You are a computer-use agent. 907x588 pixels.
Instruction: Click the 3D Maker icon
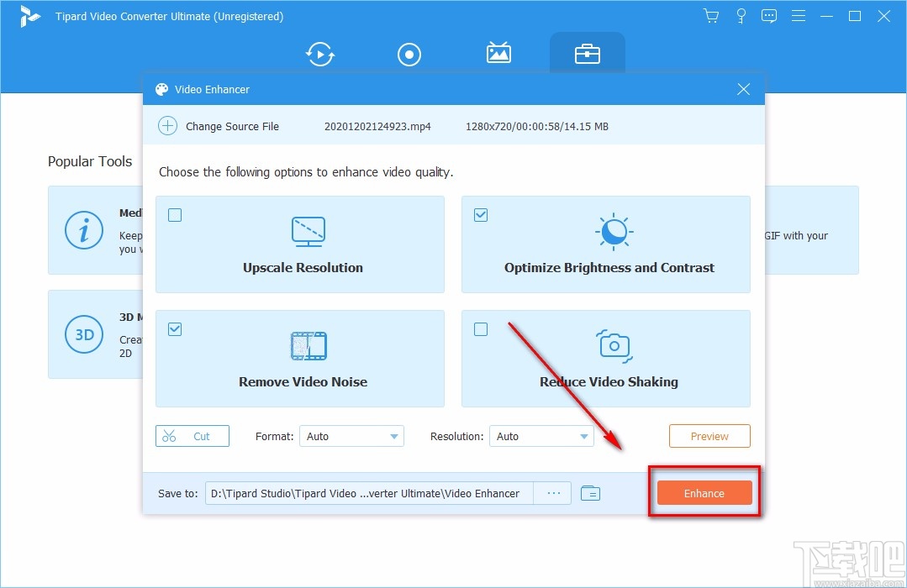[84, 334]
